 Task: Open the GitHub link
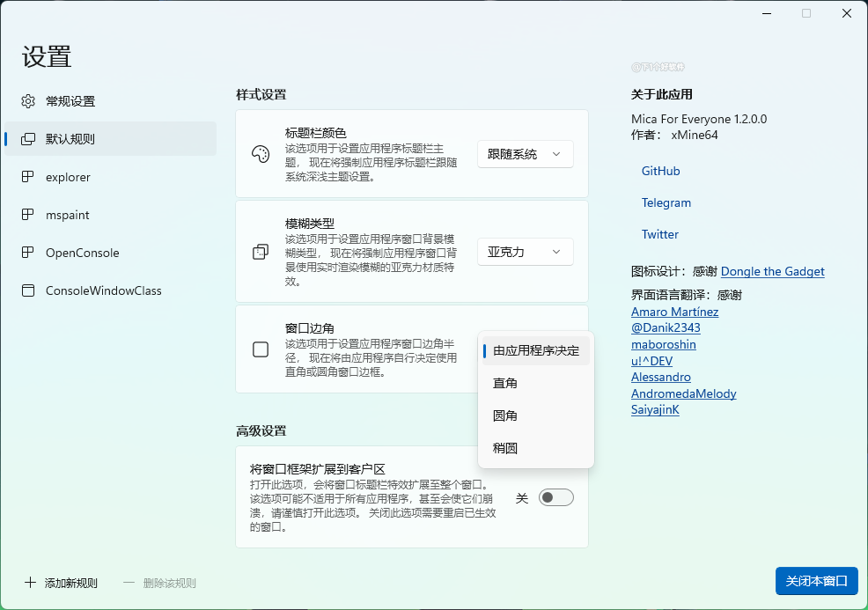tap(660, 171)
